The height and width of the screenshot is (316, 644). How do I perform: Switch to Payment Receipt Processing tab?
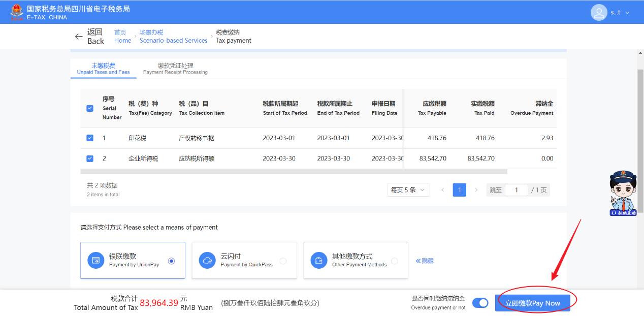[175, 68]
